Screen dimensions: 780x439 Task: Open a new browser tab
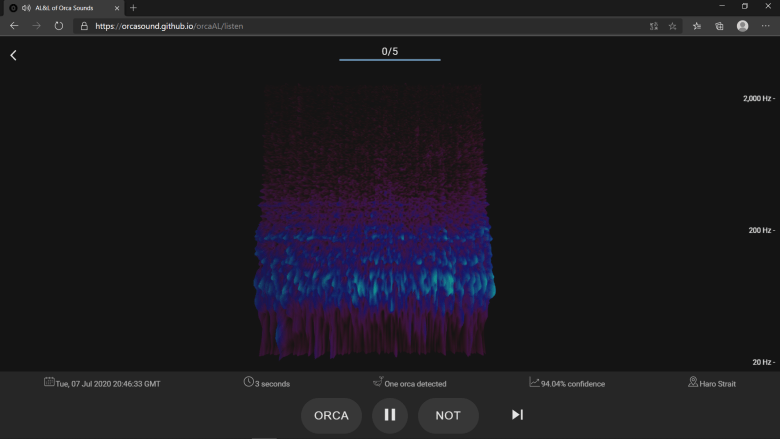point(133,8)
